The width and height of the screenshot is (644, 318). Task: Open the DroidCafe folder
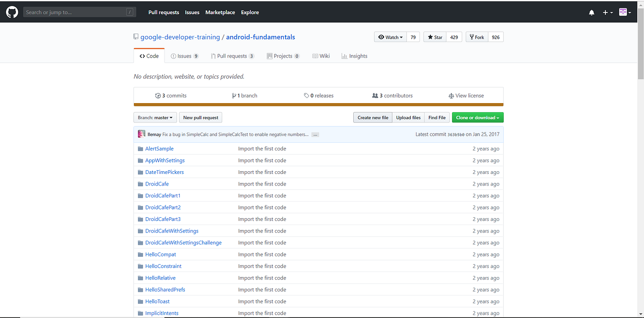point(157,184)
